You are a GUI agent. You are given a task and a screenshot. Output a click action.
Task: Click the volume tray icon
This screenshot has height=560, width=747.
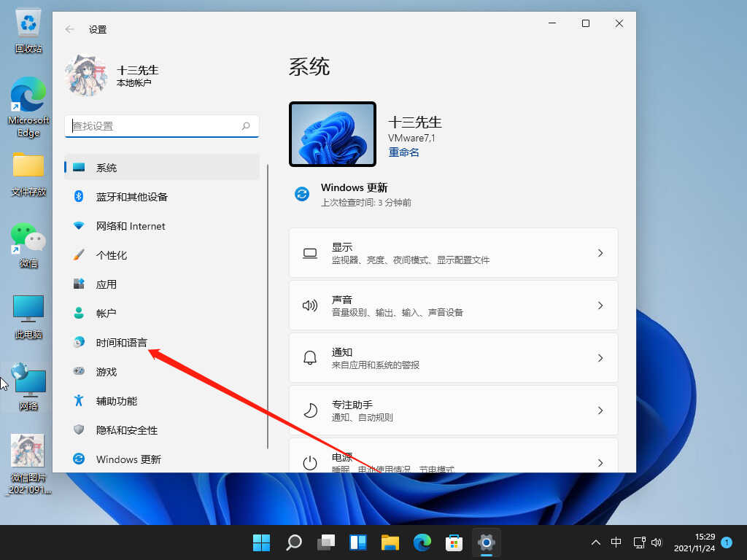pos(657,542)
